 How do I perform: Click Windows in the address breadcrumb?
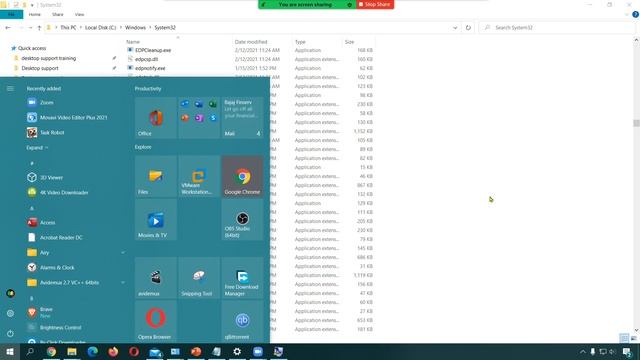tap(135, 28)
